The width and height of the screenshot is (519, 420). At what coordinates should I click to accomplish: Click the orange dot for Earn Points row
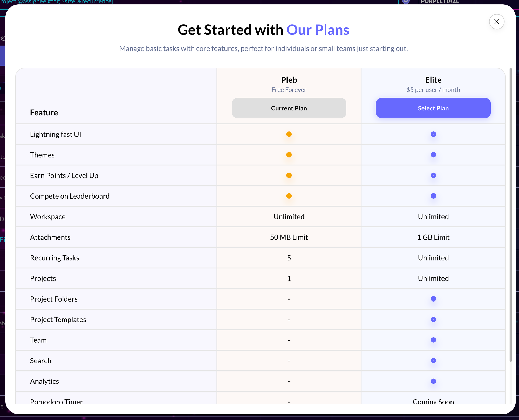coord(289,176)
